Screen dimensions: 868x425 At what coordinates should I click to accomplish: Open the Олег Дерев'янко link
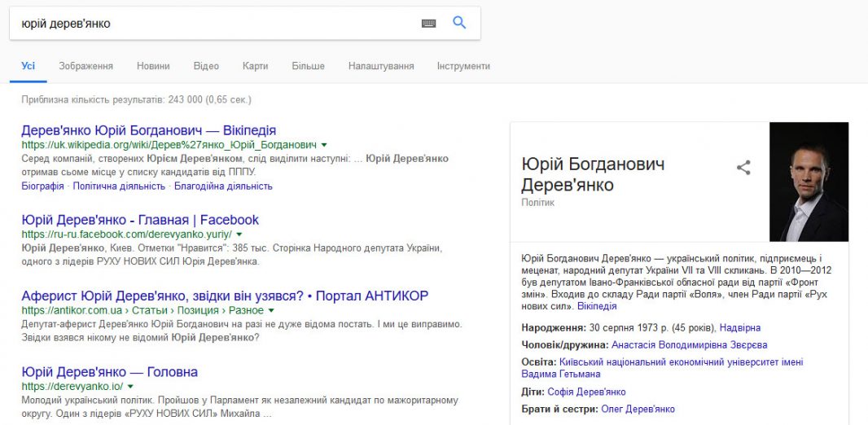coord(638,409)
